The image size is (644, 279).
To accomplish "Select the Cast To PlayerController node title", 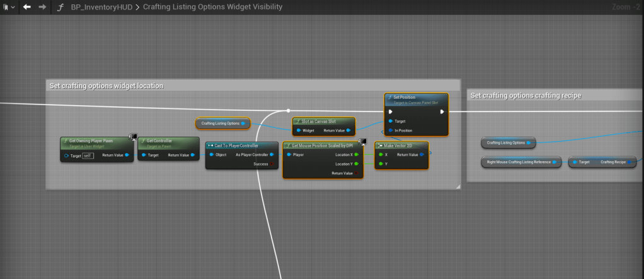I will click(236, 145).
